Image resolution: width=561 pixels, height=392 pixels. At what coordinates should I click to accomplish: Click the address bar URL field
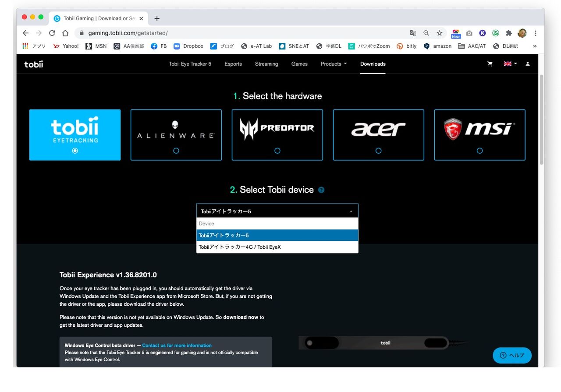(241, 33)
